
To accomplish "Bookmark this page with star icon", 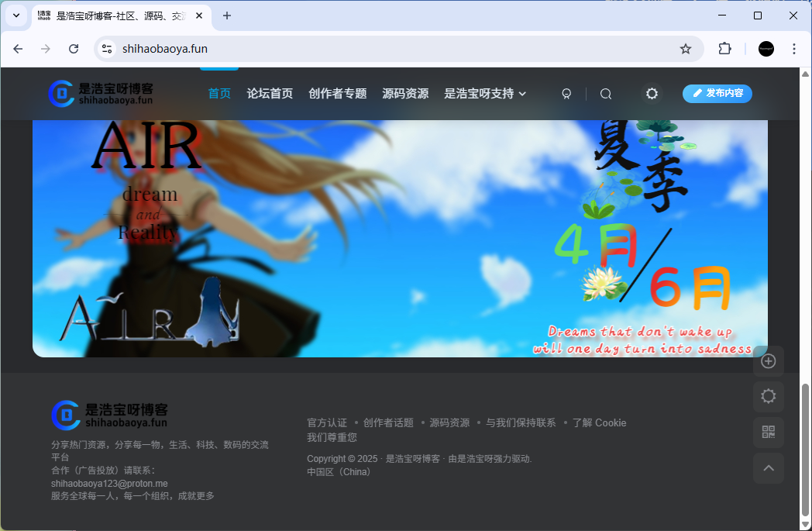I will click(x=686, y=49).
